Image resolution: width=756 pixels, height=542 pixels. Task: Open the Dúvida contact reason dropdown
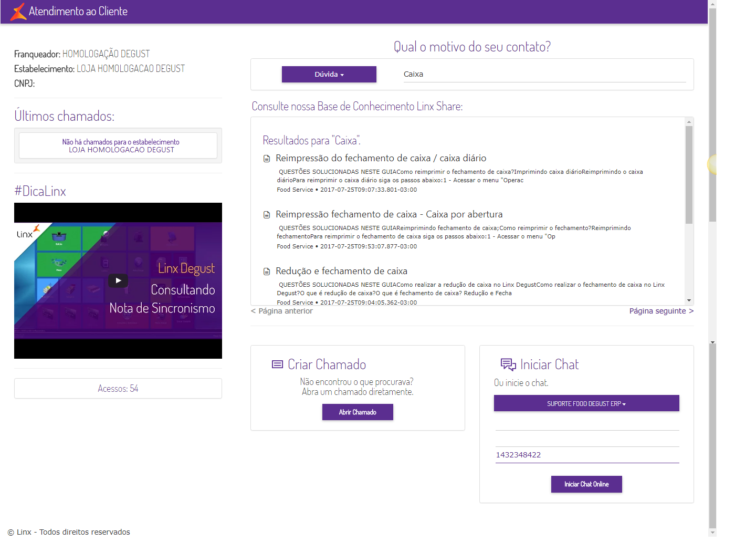tap(329, 75)
